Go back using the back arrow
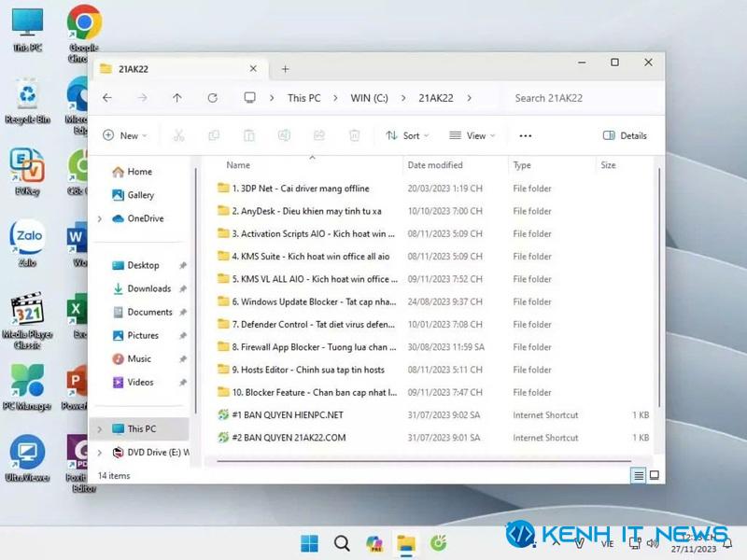Screen dimensions: 747x560 tap(107, 98)
